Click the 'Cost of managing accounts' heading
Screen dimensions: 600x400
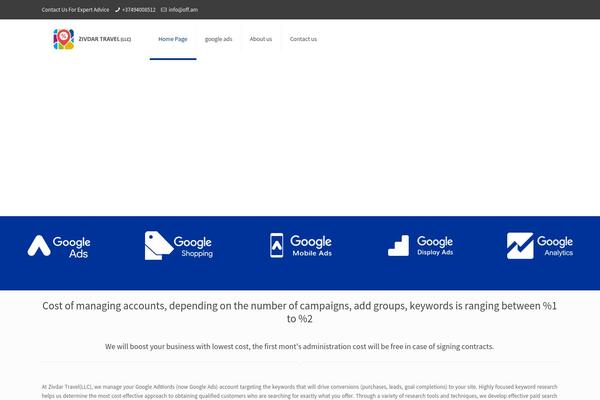[x=300, y=312]
